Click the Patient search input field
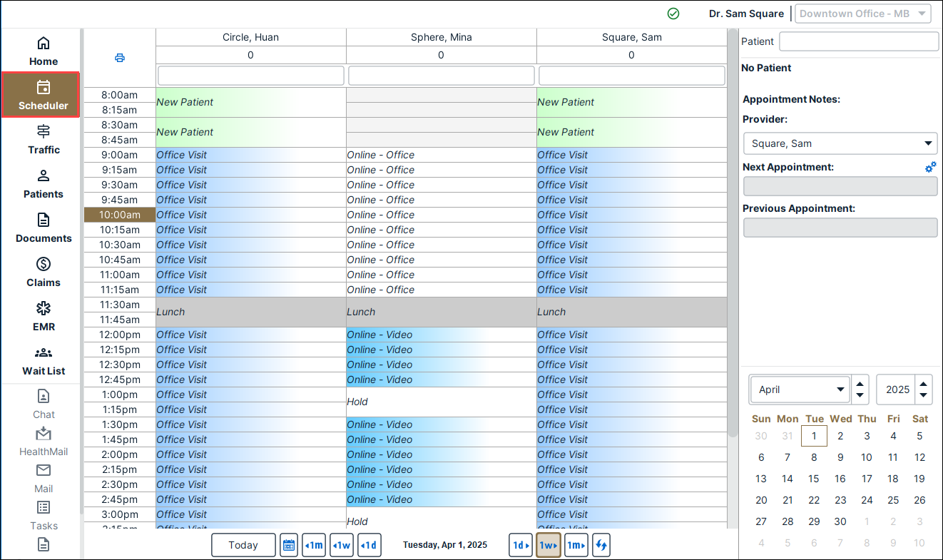 858,41
